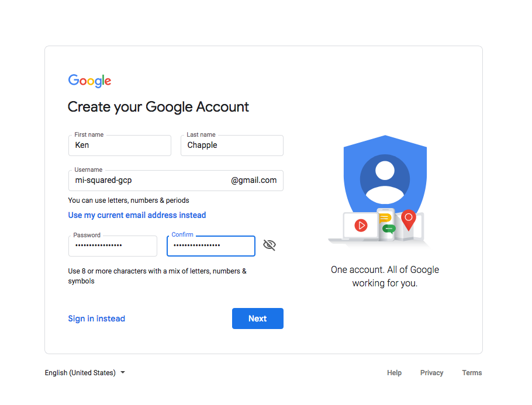
Task: Click the Google logo
Action: tap(89, 81)
